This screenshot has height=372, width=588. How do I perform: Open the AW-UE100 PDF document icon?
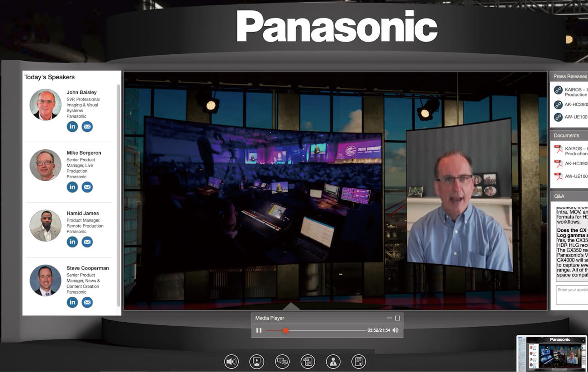[559, 176]
